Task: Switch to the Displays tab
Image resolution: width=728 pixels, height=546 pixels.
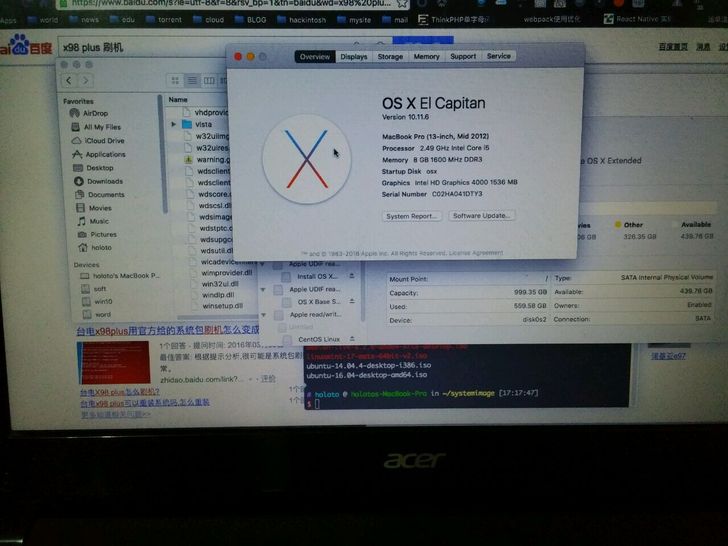Action: click(x=354, y=57)
